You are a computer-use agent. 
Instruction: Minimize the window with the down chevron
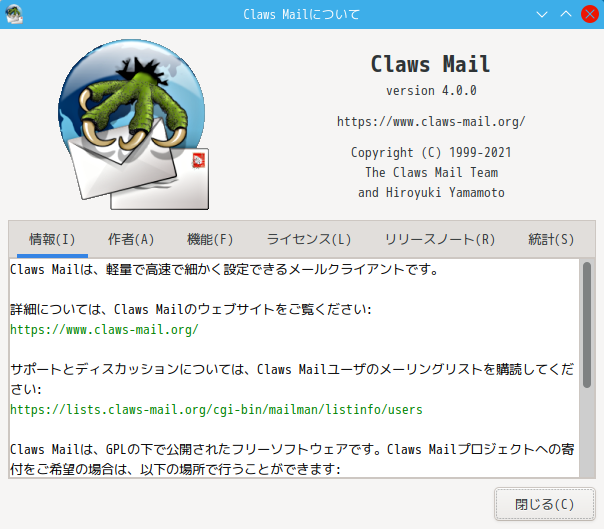[x=542, y=15]
